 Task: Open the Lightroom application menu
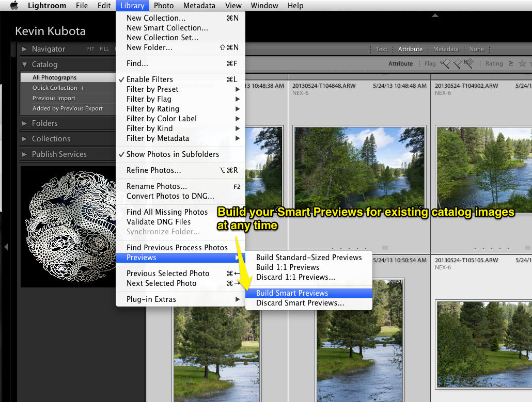(x=47, y=6)
